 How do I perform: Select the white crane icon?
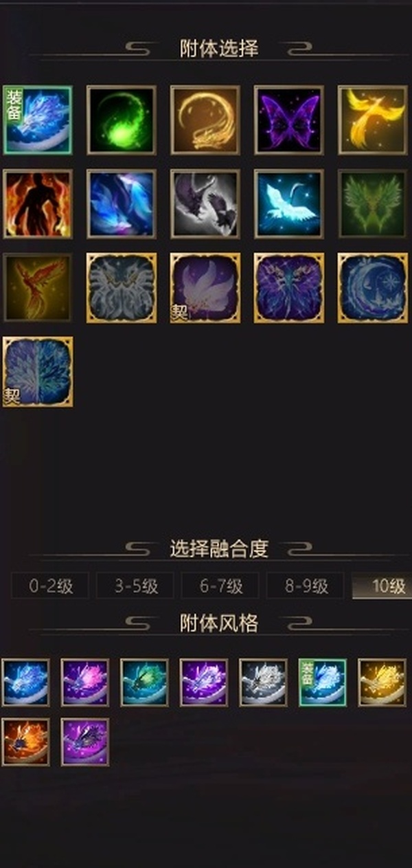click(x=289, y=204)
